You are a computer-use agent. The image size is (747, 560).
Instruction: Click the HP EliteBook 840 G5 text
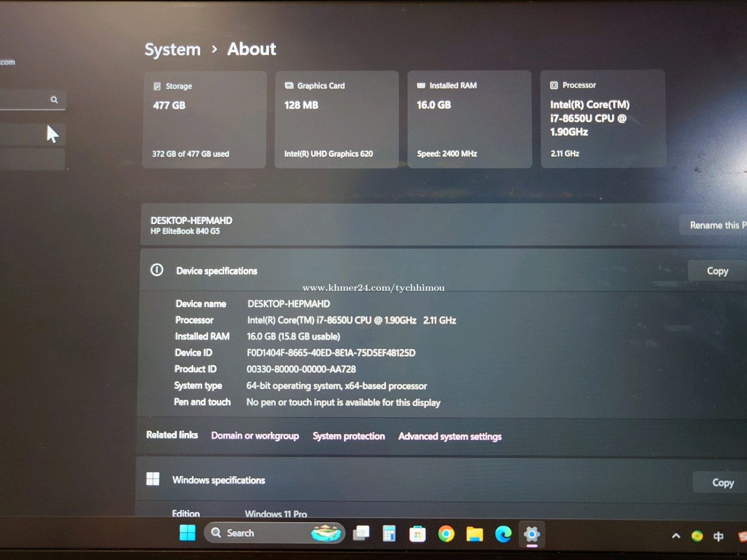[x=185, y=231]
